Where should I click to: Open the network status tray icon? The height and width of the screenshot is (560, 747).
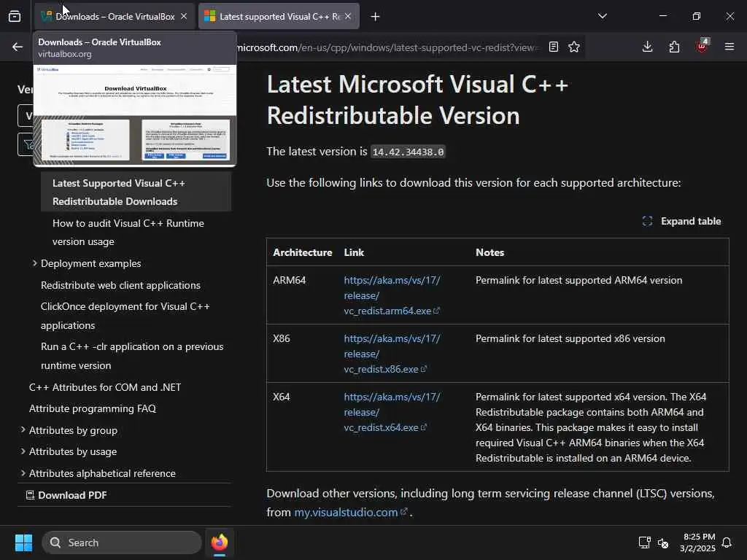645,542
